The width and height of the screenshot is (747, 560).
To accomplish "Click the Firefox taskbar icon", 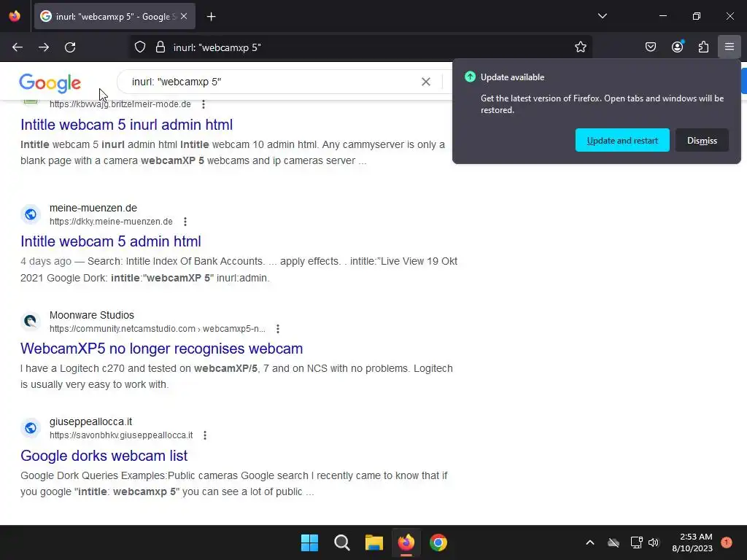I will click(x=406, y=542).
